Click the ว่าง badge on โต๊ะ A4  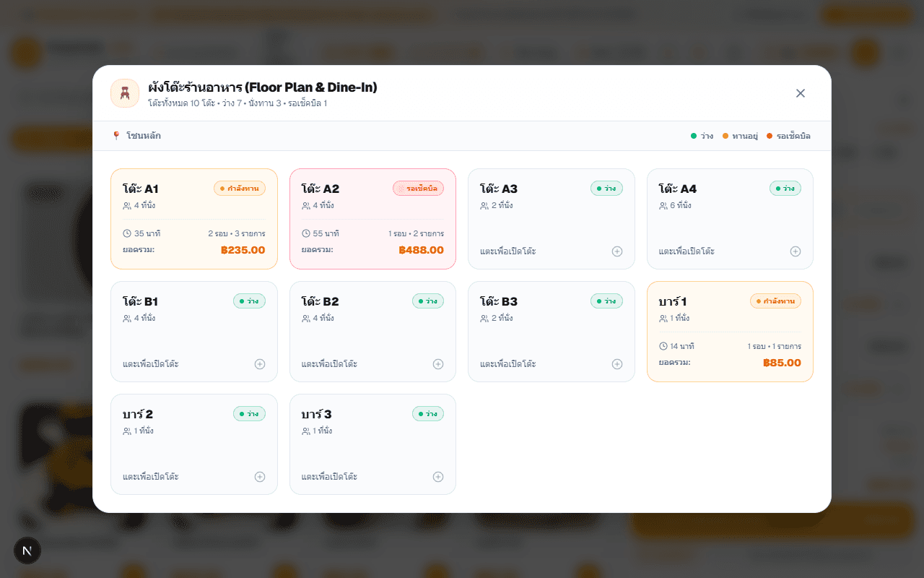point(785,189)
